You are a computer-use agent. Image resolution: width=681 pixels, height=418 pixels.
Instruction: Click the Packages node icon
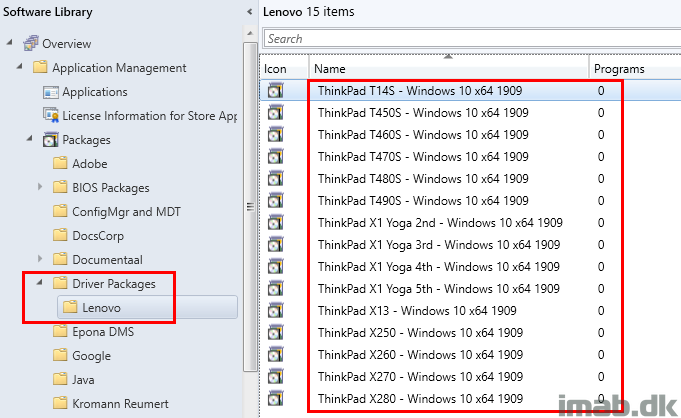click(x=50, y=139)
